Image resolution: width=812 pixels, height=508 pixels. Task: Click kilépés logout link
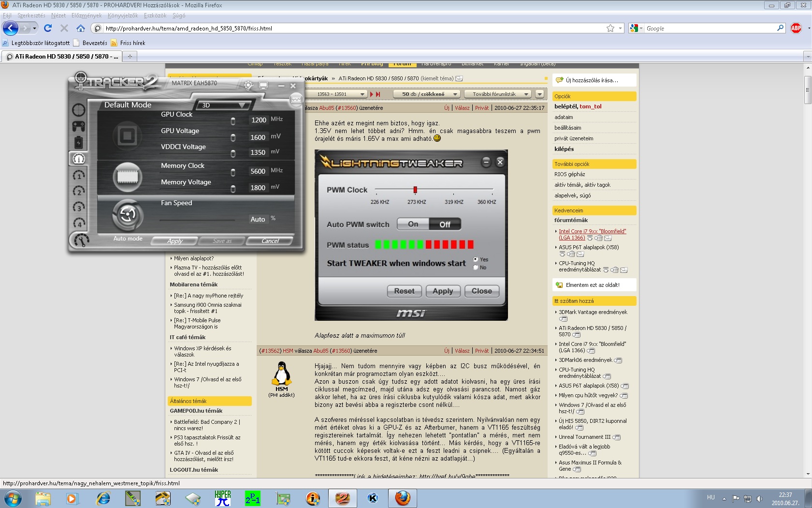(564, 149)
